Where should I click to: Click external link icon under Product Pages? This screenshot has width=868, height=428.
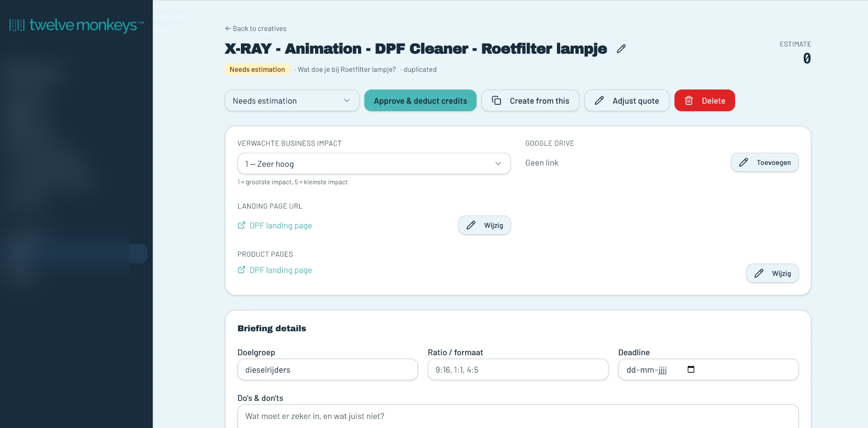click(241, 270)
